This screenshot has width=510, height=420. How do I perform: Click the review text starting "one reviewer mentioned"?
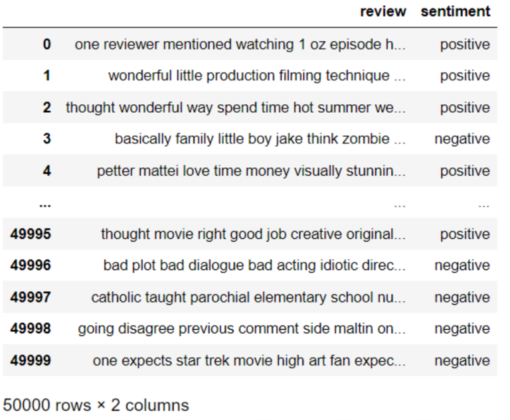pos(240,44)
